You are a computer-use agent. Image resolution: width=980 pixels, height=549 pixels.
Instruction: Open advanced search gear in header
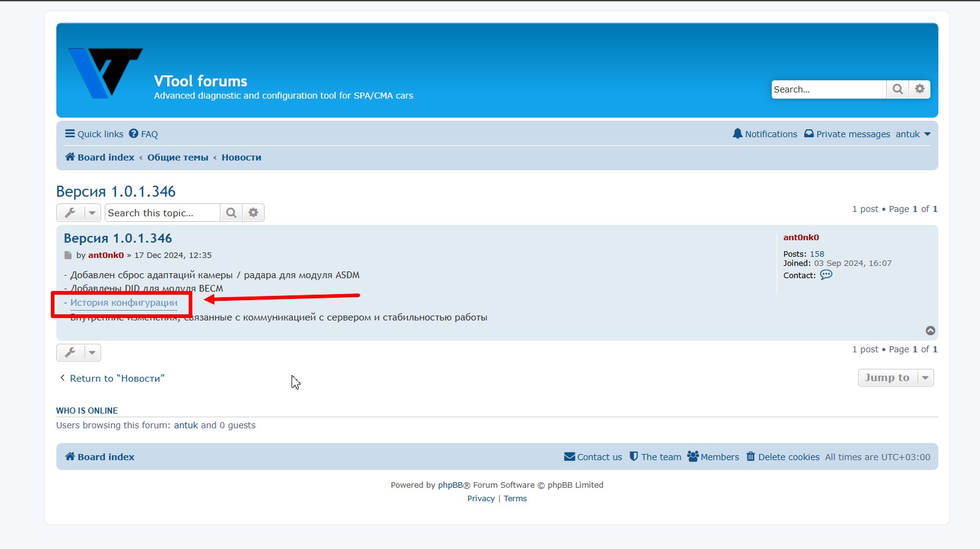919,89
